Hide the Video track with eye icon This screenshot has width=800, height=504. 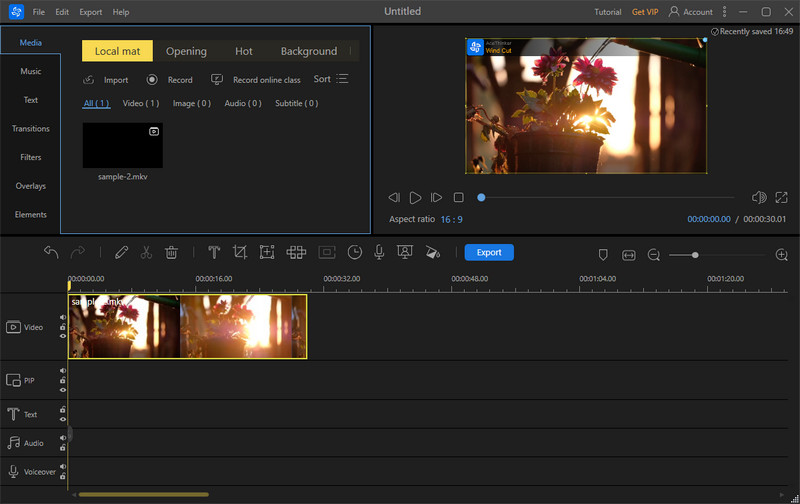tap(63, 336)
